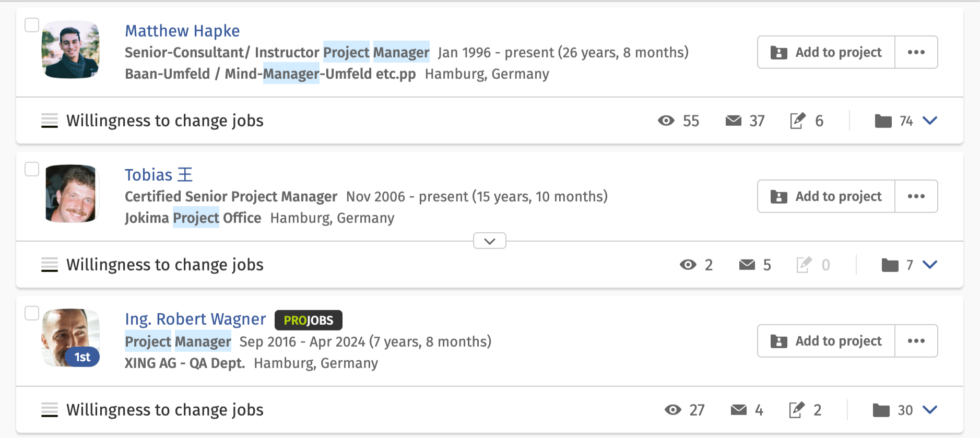980x438 pixels.
Task: Expand Tobias's profile details center chevron
Action: (x=490, y=241)
